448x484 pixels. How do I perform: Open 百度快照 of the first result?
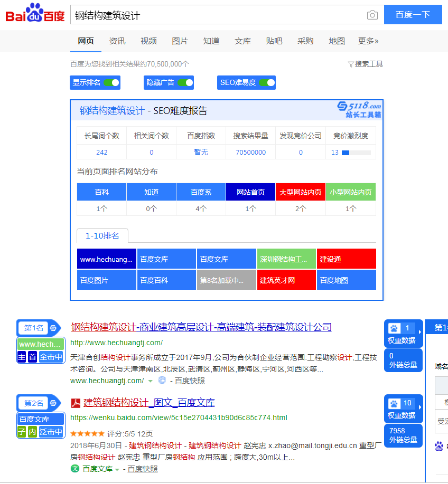(190, 381)
